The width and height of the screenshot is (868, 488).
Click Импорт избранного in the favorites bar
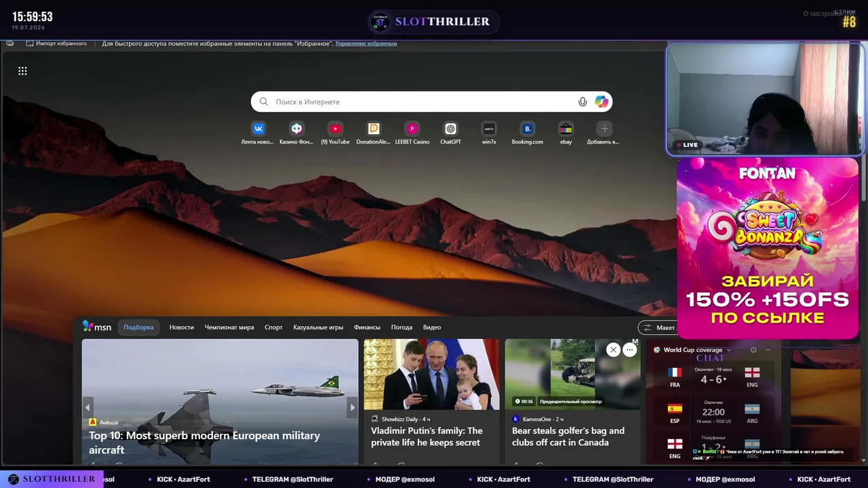(56, 43)
